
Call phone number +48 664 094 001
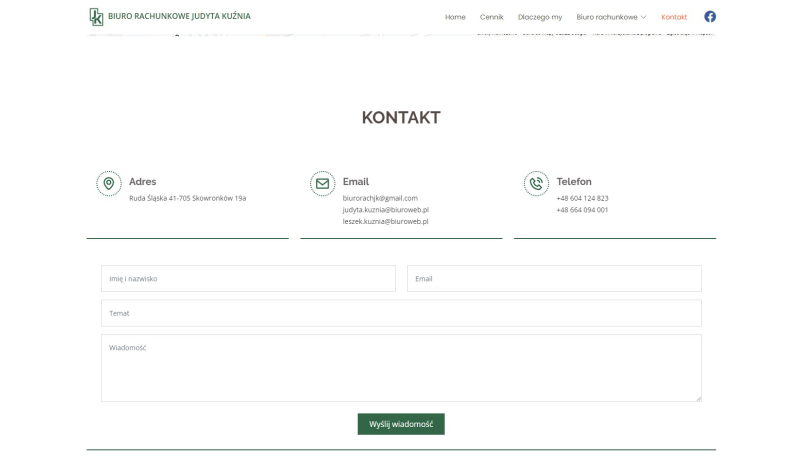click(x=582, y=210)
